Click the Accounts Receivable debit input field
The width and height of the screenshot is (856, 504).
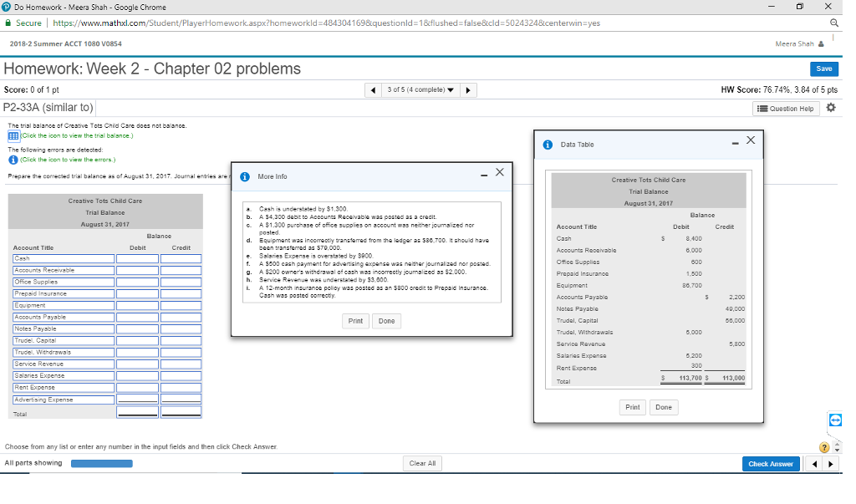tap(137, 270)
